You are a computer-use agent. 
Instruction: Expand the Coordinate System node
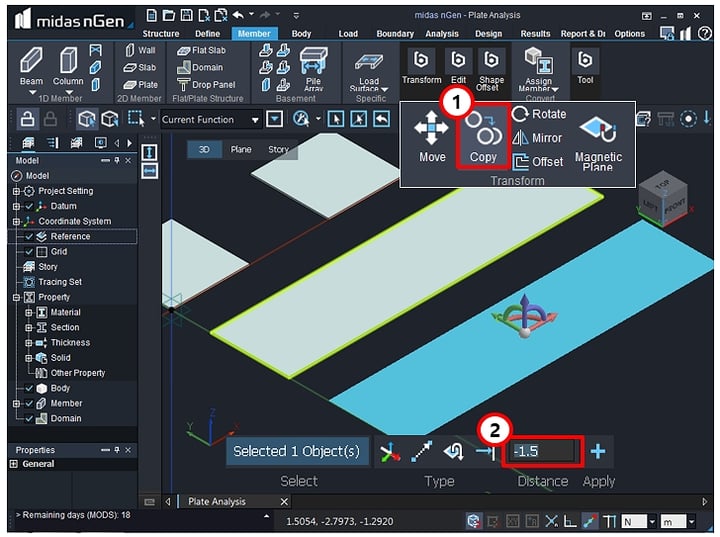point(16,221)
